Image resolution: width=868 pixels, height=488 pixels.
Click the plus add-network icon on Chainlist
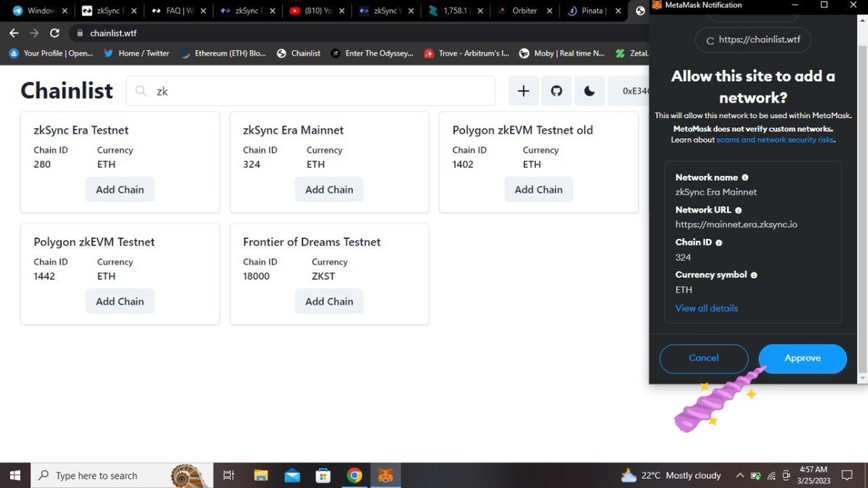(524, 91)
